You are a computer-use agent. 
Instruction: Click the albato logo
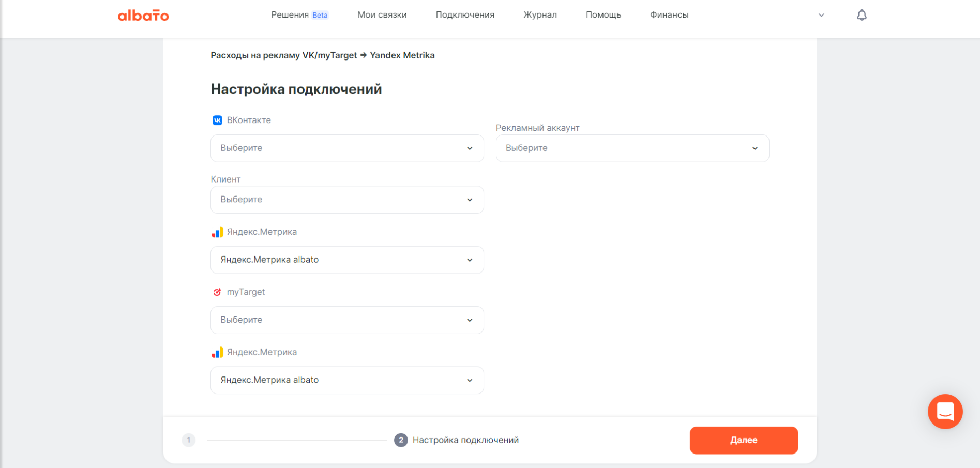point(143,15)
